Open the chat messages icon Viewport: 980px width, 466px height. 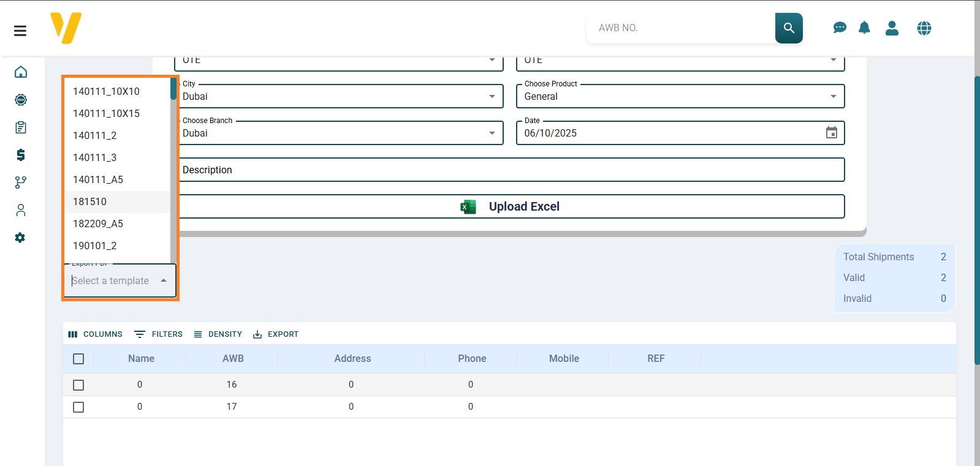tap(840, 28)
